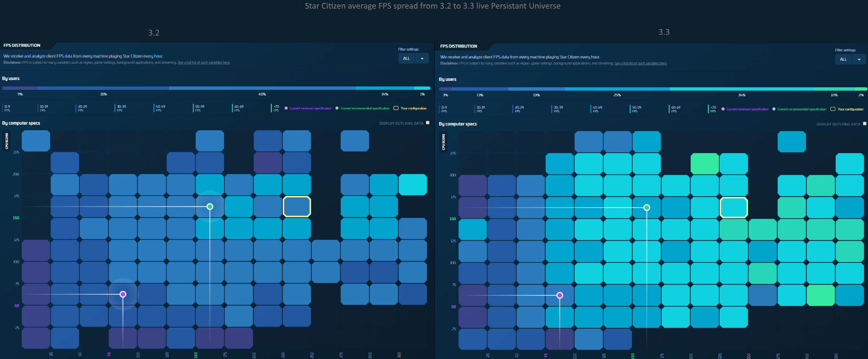The width and height of the screenshot is (868, 359).
Task: Click the 30-39 FPS legend key in 3.2 panel
Action: 121,108
